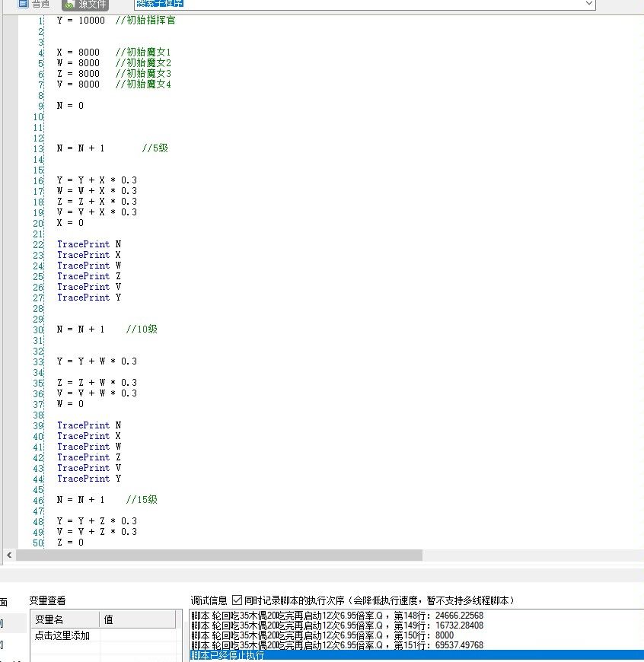This screenshot has width=644, height=662.
Task: Select the 脚本已经停止执行 log line
Action: pyautogui.click(x=228, y=655)
